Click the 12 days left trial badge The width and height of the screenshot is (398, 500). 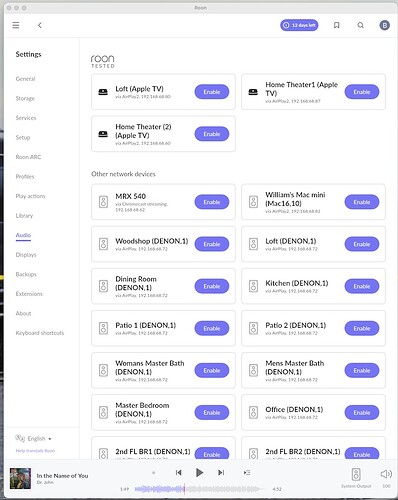(x=299, y=25)
